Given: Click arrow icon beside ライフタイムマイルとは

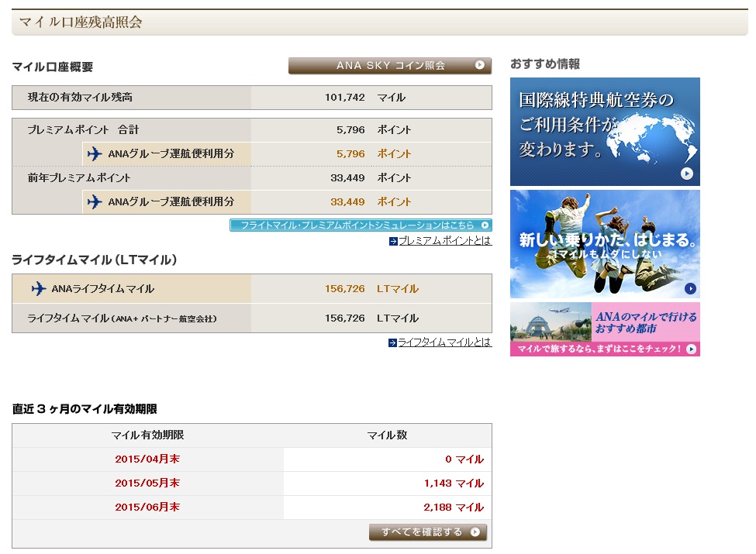Looking at the screenshot, I should coord(392,342).
